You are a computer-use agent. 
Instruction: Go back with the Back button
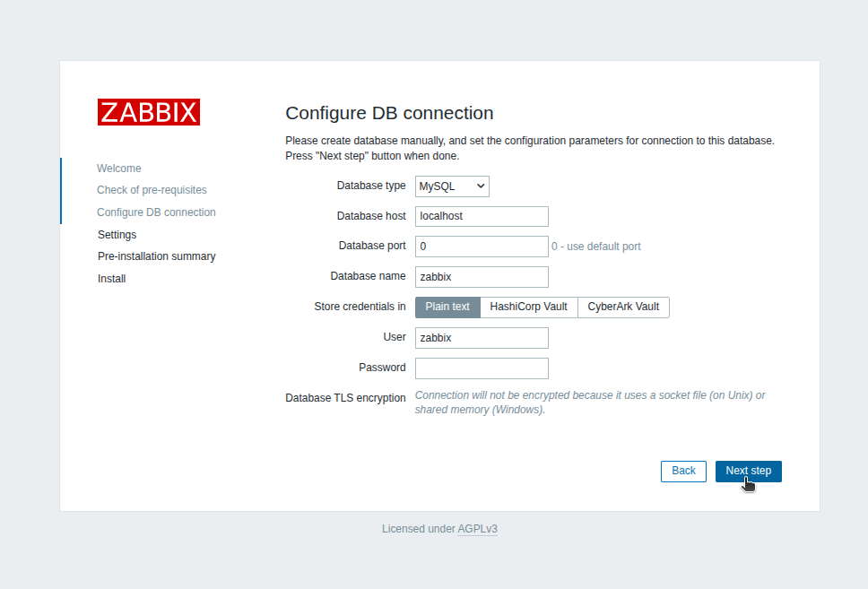683,471
